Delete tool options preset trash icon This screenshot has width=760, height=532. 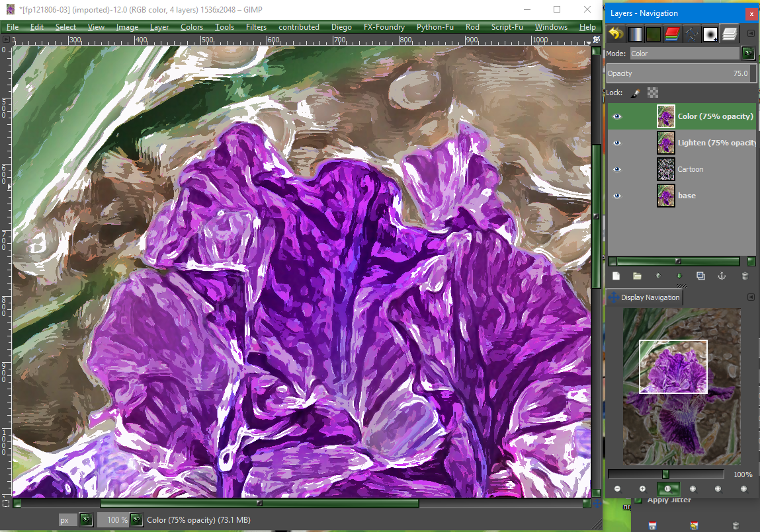736,525
